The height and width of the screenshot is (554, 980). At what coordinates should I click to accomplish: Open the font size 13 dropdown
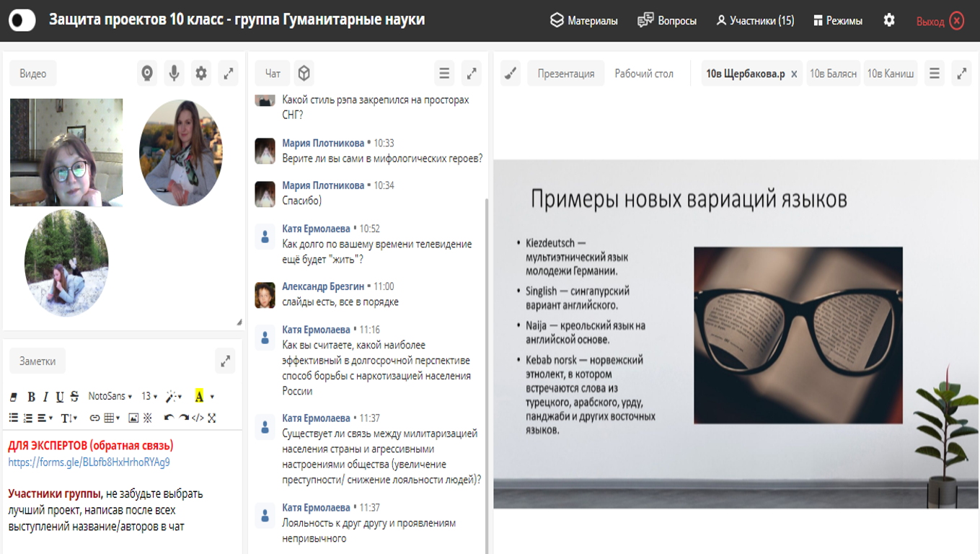tap(149, 396)
